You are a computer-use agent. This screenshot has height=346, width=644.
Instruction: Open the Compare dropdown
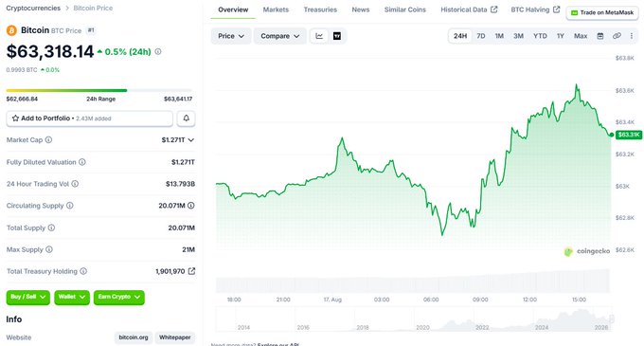(x=279, y=36)
